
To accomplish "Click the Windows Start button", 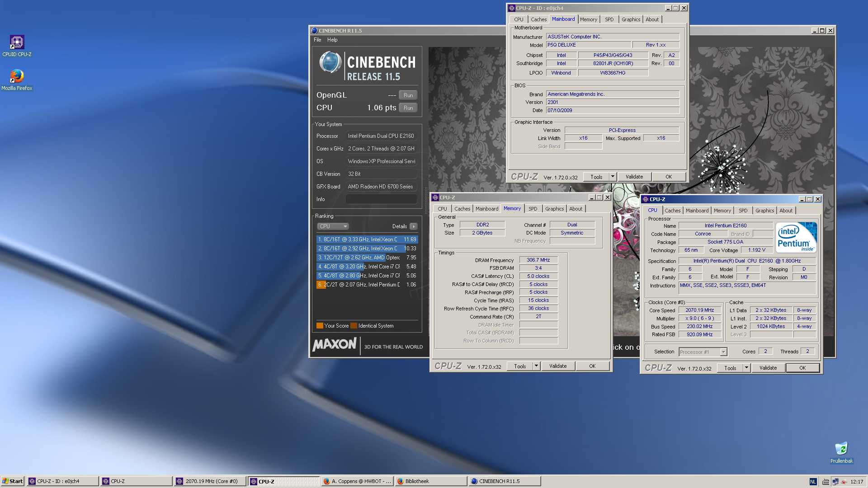I will tap(12, 481).
